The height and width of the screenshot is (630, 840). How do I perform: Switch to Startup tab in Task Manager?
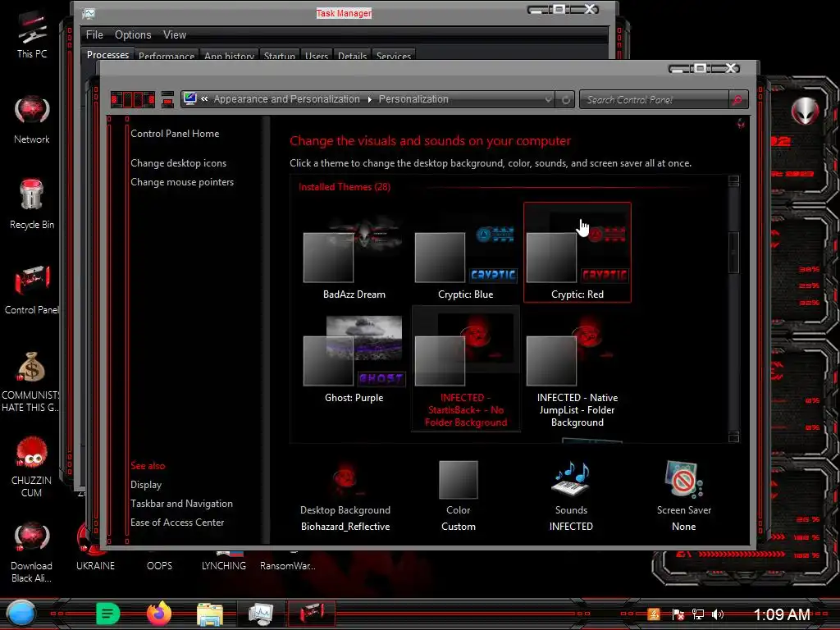[280, 56]
